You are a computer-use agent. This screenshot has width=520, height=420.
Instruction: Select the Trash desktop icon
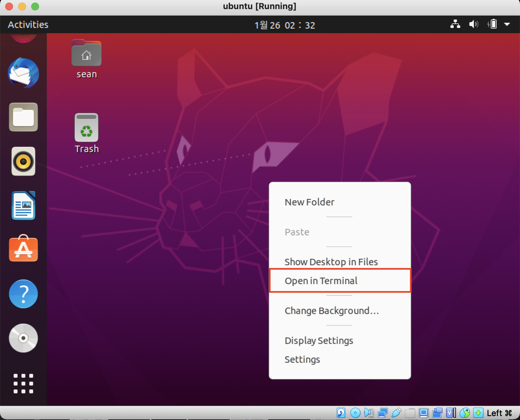[86, 133]
